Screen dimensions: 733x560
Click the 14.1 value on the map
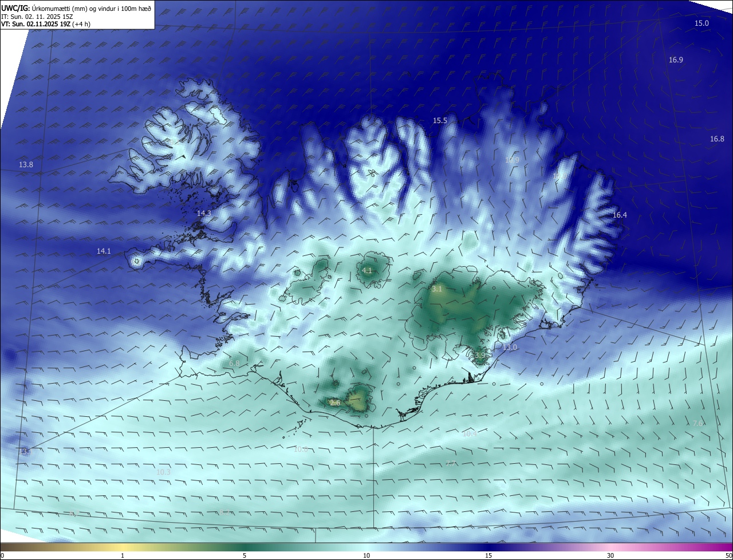[x=104, y=251]
